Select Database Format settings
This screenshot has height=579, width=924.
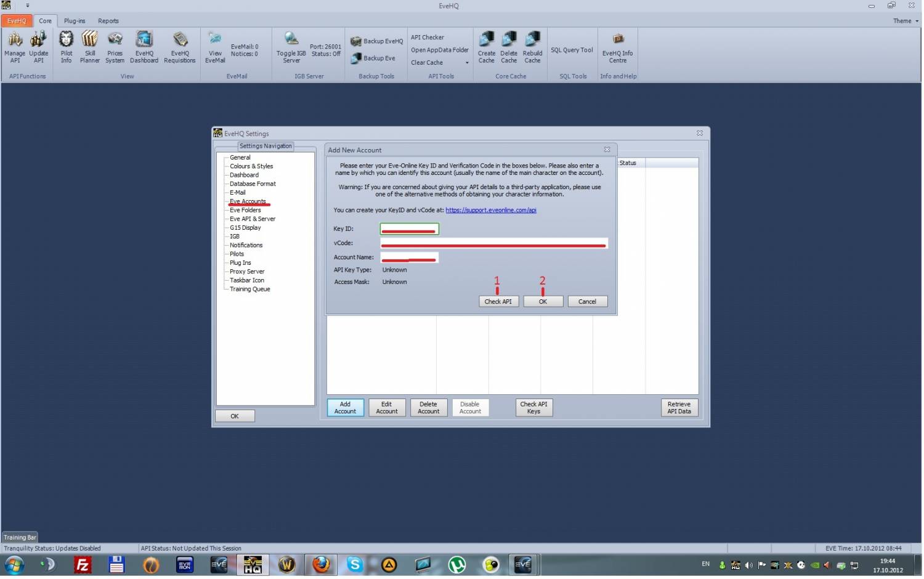pos(253,184)
